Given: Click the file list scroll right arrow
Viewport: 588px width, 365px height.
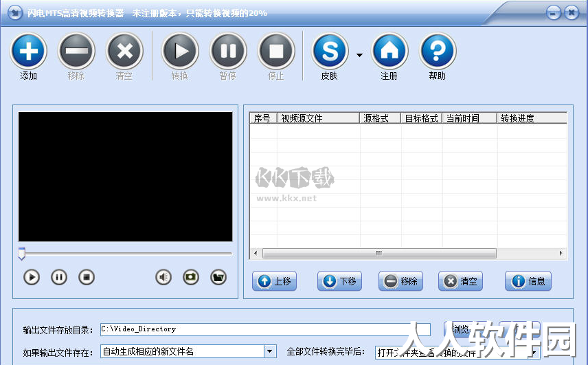Looking at the screenshot, I should (561, 253).
